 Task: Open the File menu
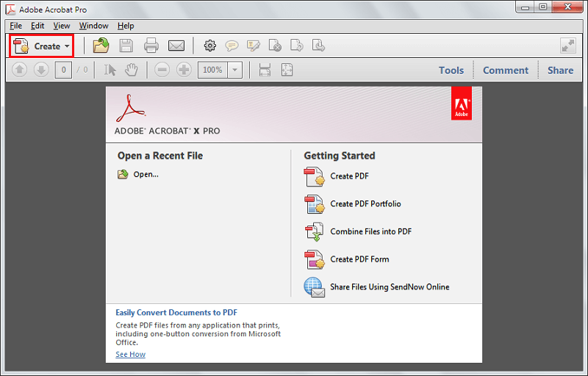coord(15,26)
